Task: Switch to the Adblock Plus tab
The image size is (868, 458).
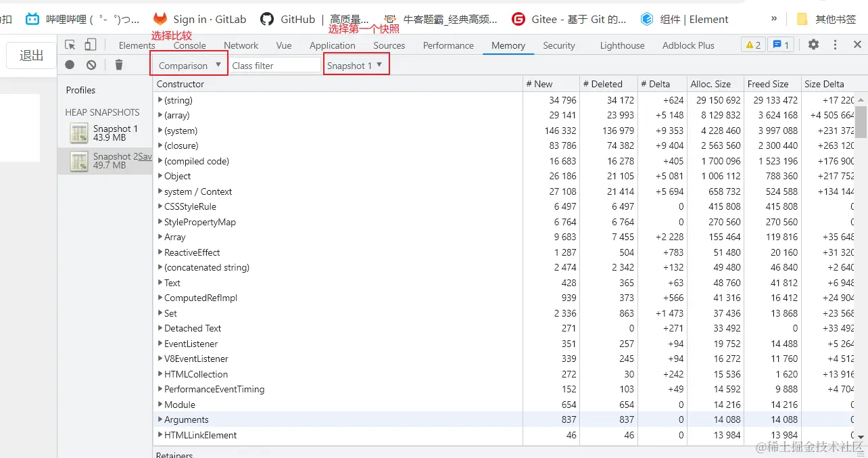Action: click(x=688, y=45)
